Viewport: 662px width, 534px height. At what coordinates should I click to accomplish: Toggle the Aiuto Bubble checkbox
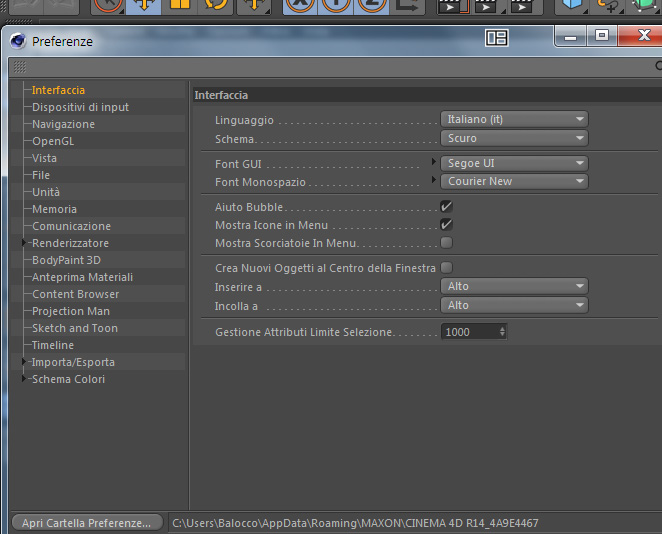coord(446,206)
